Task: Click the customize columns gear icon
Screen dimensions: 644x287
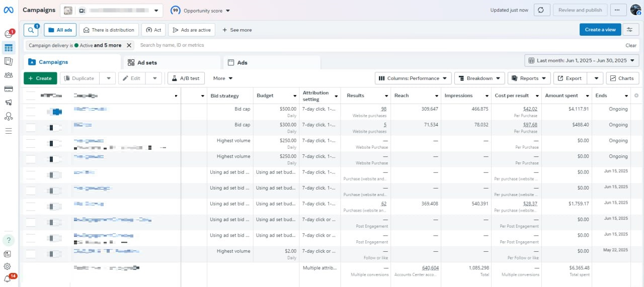Action: [636, 95]
